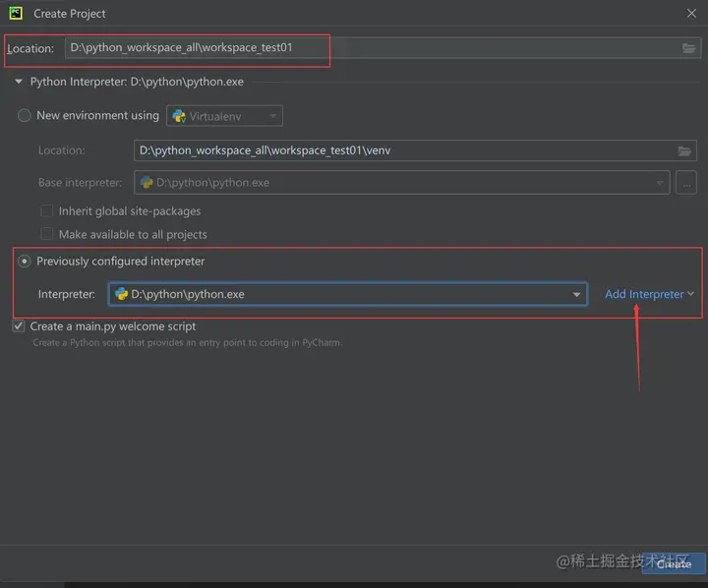The height and width of the screenshot is (588, 708).
Task: Click the Add Interpreter link
Action: [644, 294]
